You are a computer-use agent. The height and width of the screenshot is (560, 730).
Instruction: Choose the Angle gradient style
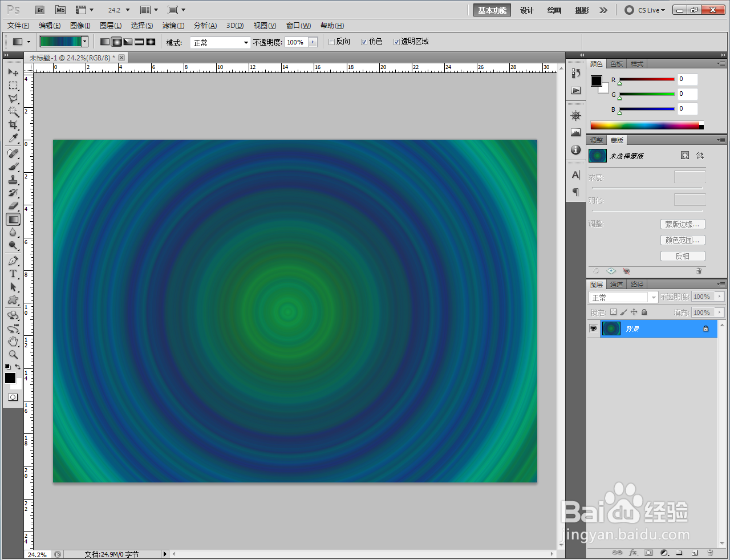pos(128,42)
